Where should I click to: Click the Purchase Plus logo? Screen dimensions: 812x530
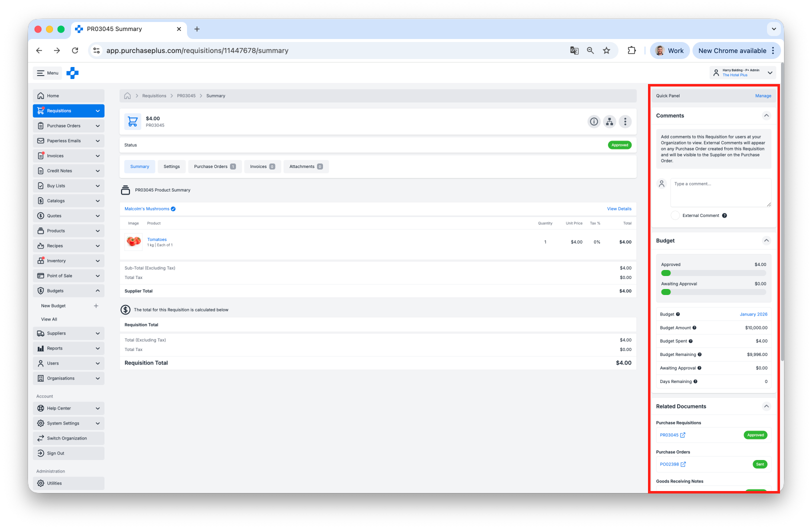coord(72,73)
